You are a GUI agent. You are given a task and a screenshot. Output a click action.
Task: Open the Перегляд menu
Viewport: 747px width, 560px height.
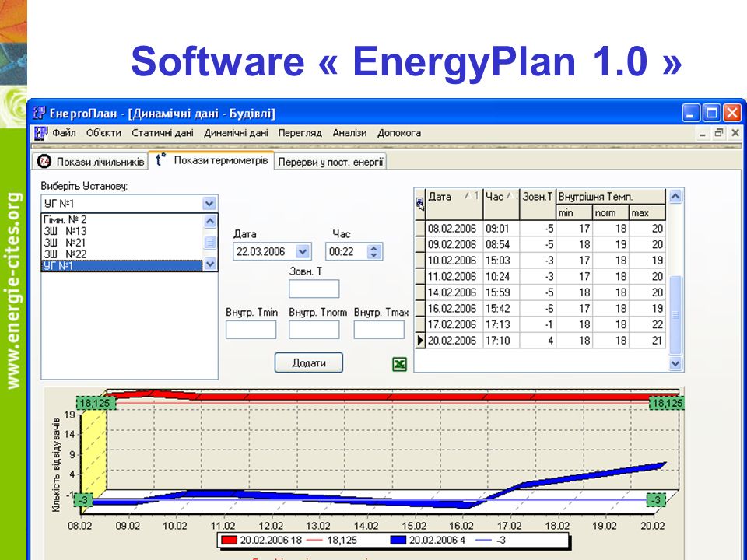300,133
